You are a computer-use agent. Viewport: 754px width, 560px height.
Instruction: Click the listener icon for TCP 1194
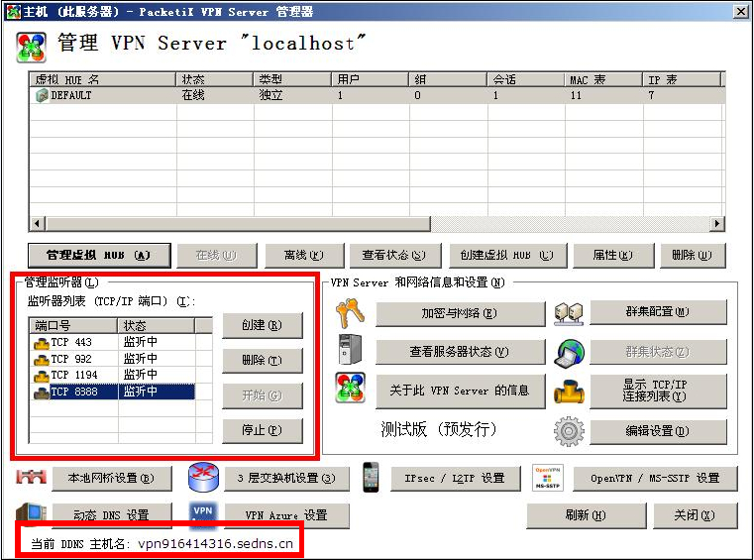pyautogui.click(x=42, y=376)
